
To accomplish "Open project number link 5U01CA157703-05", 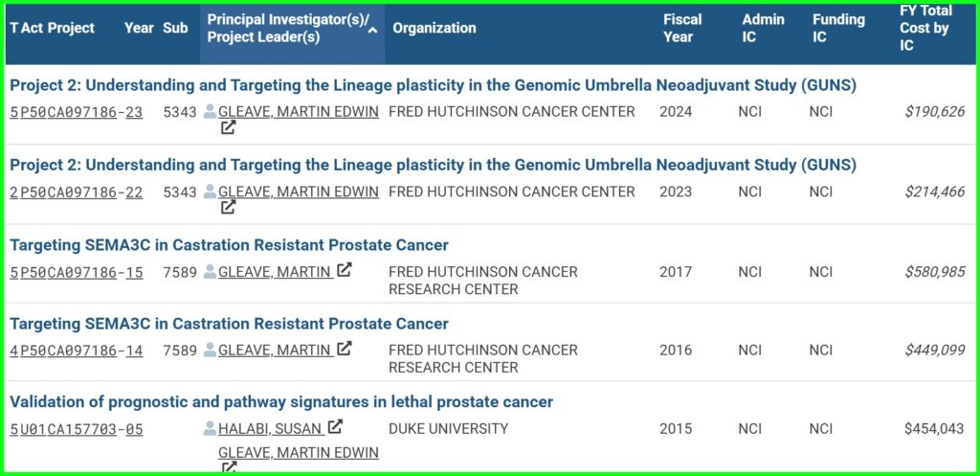I will click(77, 430).
